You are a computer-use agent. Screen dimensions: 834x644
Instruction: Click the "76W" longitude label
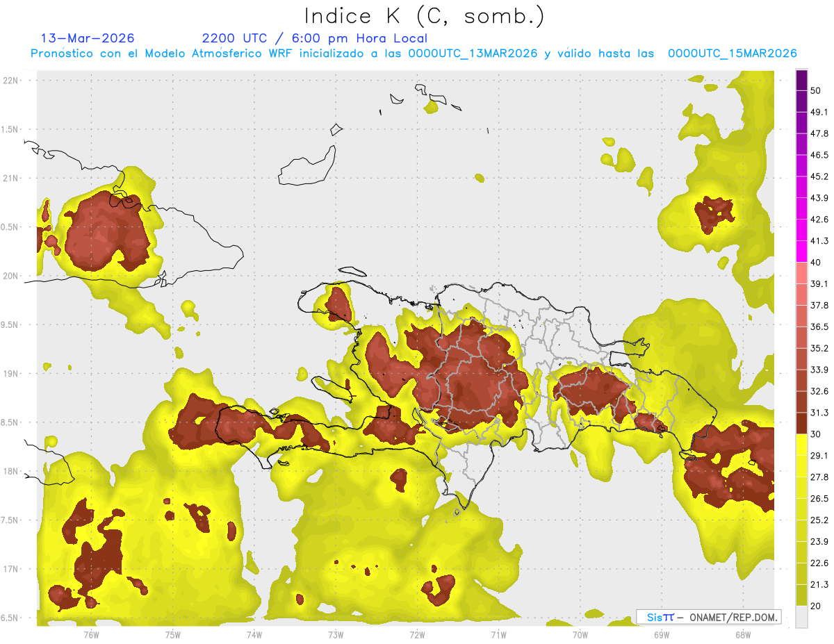91,634
